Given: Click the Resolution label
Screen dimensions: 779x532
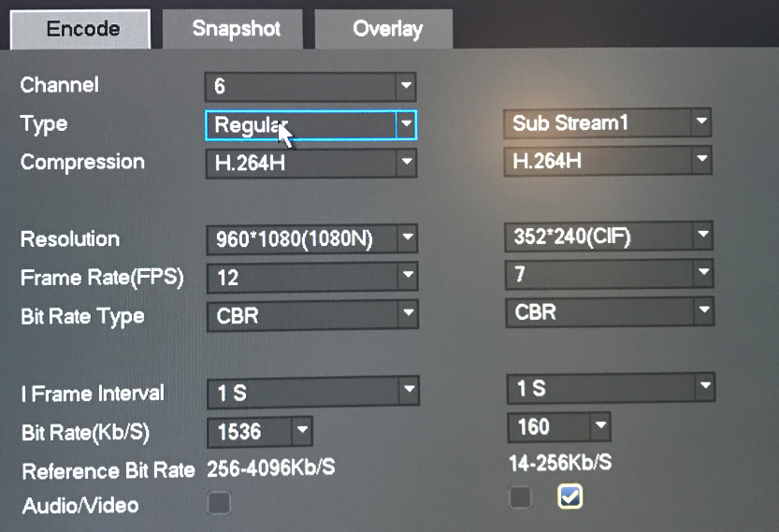Looking at the screenshot, I should (70, 239).
